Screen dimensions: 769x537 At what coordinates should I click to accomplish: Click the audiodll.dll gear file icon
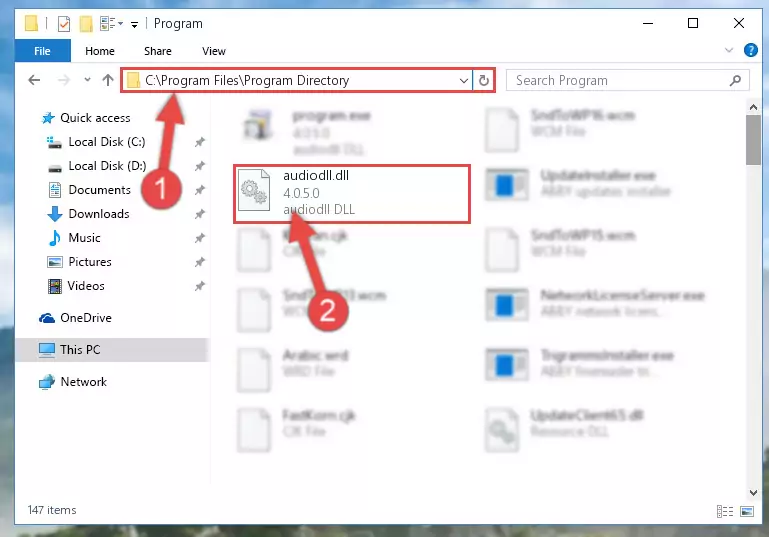(x=254, y=190)
